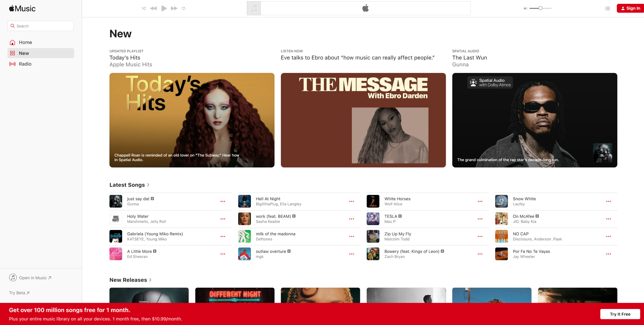644x325 pixels.
Task: Focus the Search field
Action: 41,26
